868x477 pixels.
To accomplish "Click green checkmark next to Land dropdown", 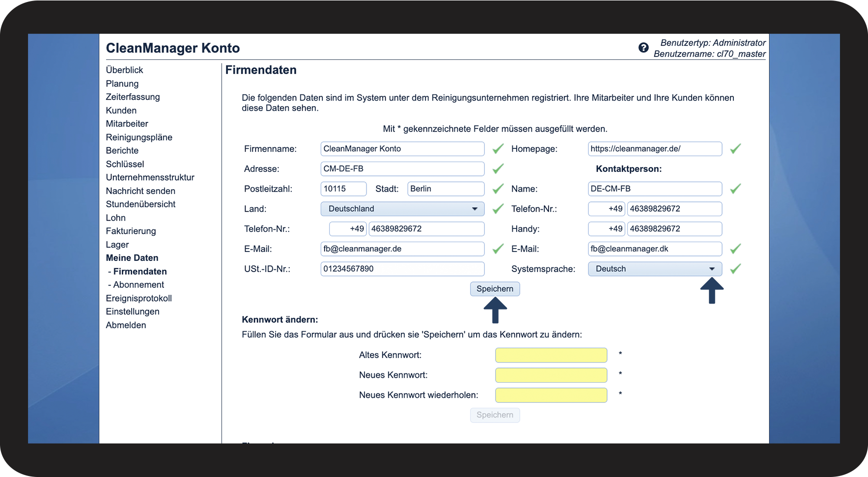I will (498, 209).
